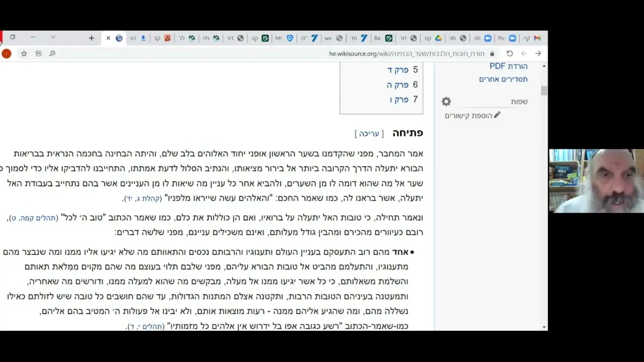Click the sidebar scrollbar up arrow
The width and height of the screenshot is (644, 362).
click(x=544, y=66)
